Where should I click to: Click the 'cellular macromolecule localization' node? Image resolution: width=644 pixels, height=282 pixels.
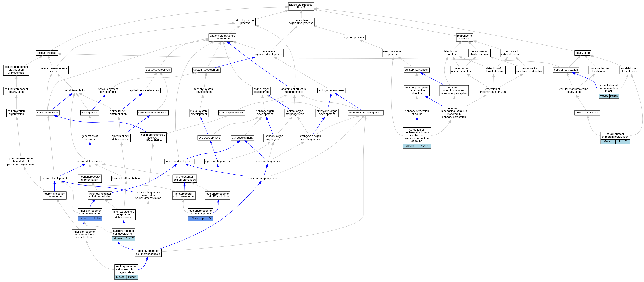(x=574, y=90)
